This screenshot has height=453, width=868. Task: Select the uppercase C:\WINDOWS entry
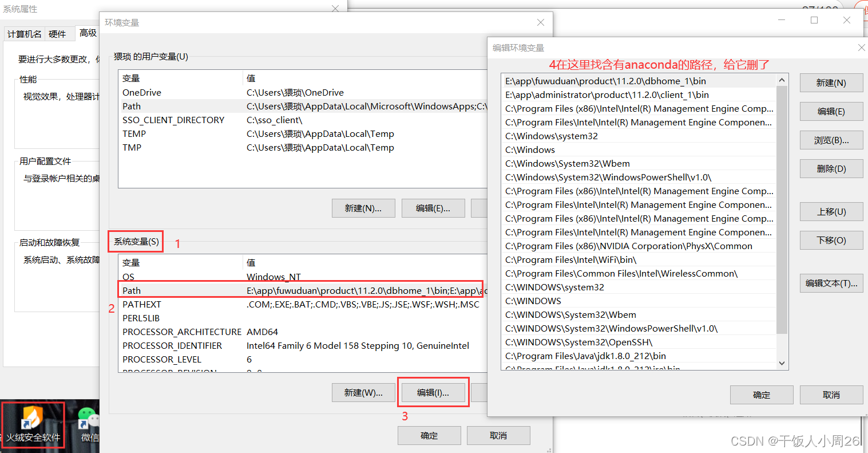pos(639,301)
